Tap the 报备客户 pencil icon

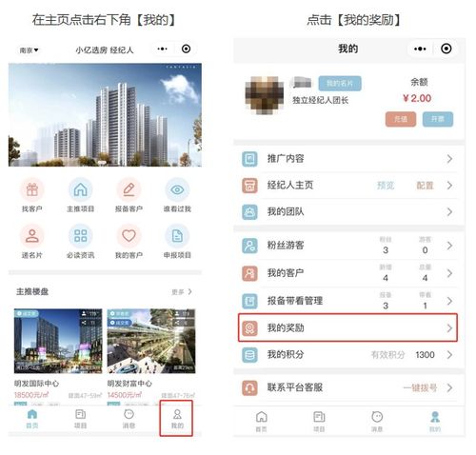click(129, 189)
